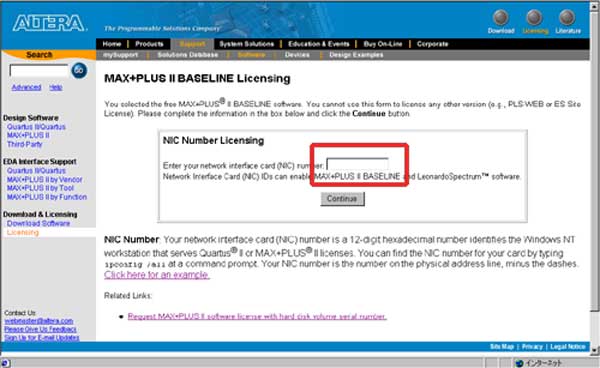Select the mySupport submenu tab

coord(120,55)
